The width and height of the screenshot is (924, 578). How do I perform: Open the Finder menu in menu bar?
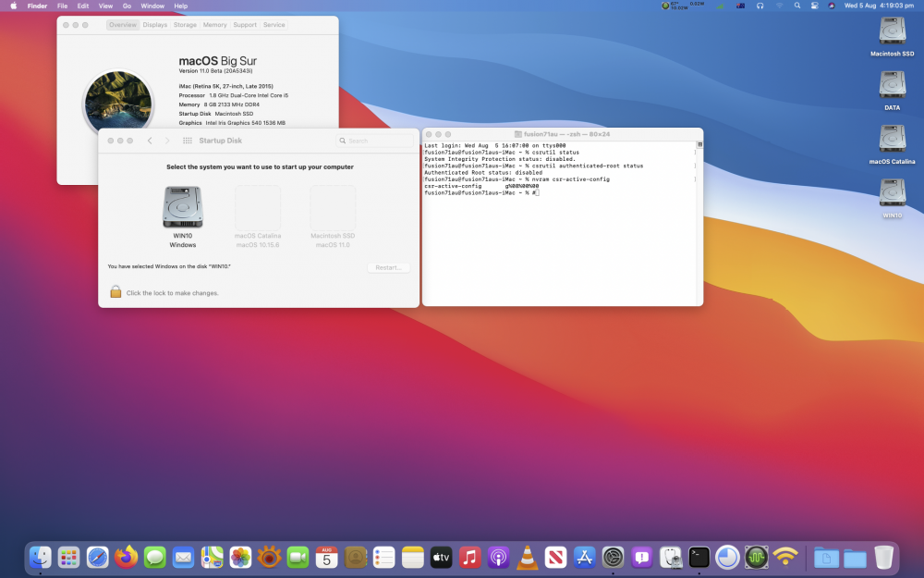(37, 6)
